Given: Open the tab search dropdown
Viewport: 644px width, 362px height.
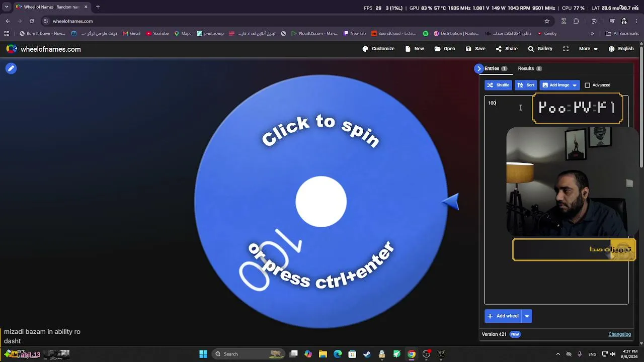Looking at the screenshot, I should pos(6,7).
